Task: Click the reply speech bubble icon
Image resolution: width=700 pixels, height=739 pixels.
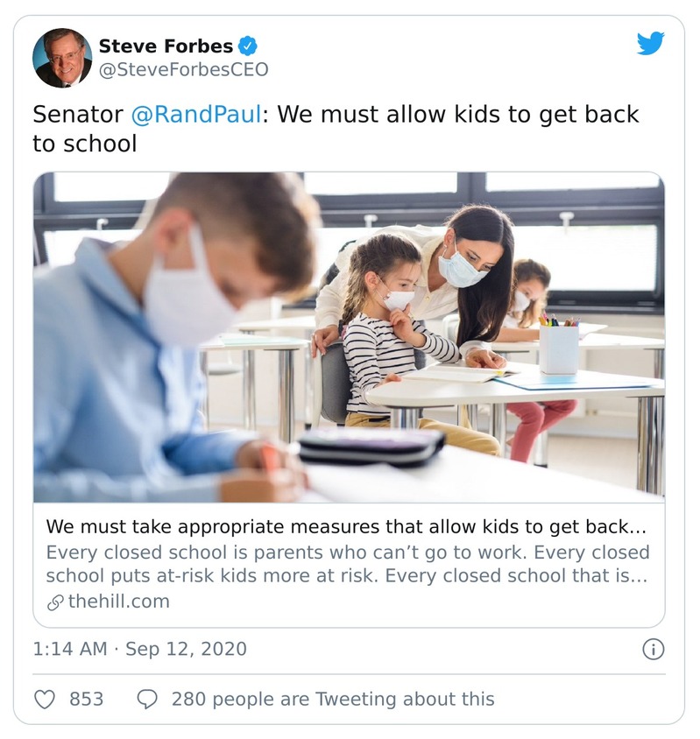Action: click(148, 699)
